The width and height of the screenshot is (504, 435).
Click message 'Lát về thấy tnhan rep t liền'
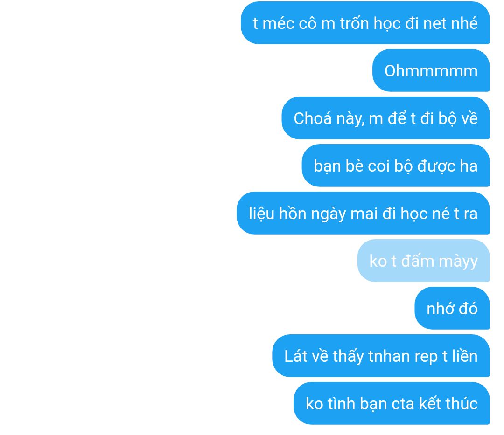(381, 355)
